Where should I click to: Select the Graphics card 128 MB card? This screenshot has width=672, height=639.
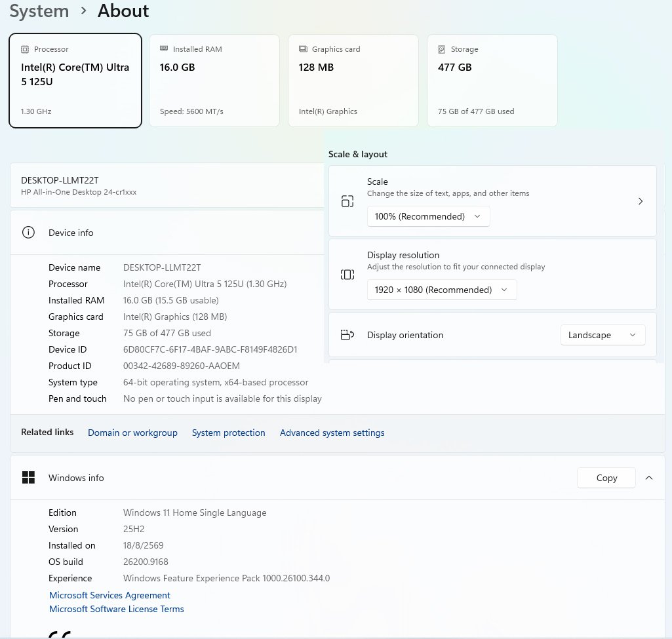353,81
